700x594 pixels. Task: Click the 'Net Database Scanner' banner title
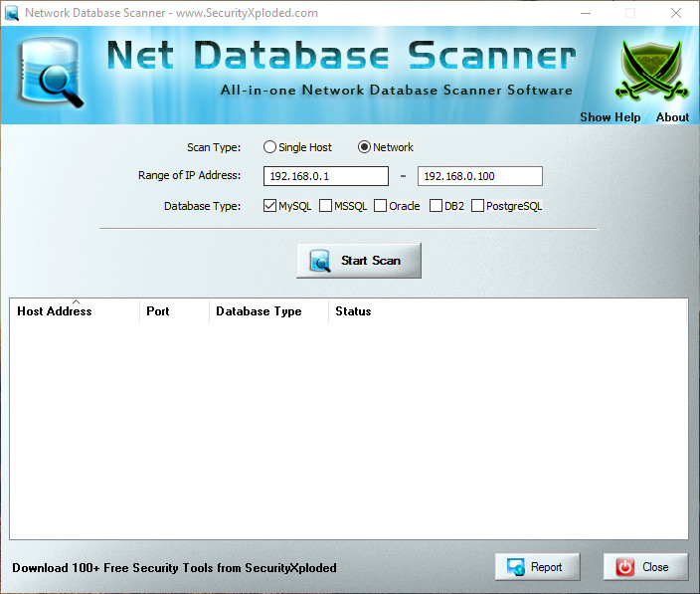[x=341, y=56]
